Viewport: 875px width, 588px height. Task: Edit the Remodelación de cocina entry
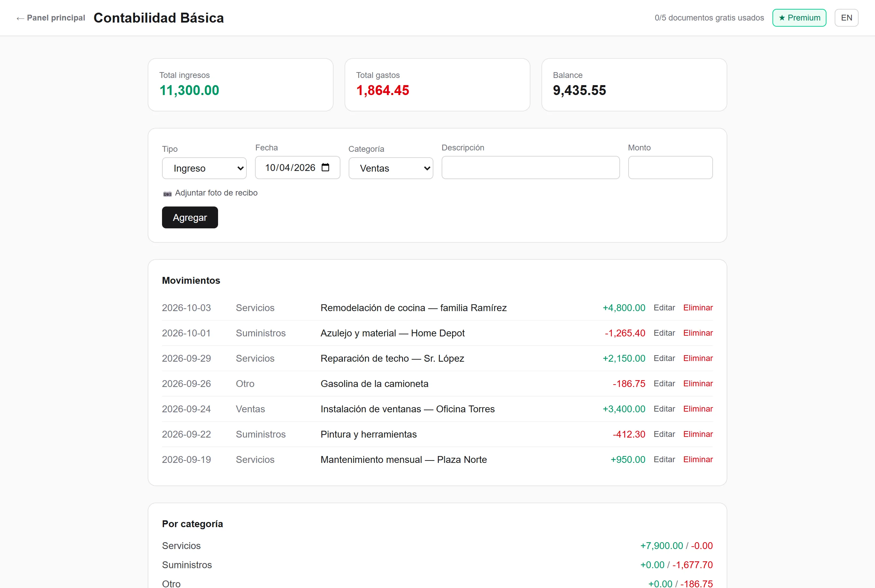(x=664, y=308)
